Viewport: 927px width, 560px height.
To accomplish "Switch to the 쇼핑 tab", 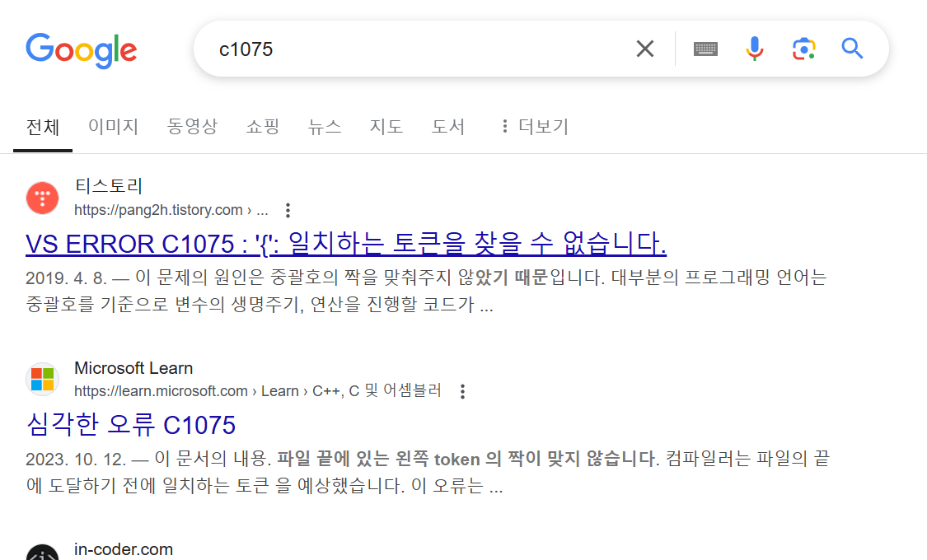I will point(263,127).
